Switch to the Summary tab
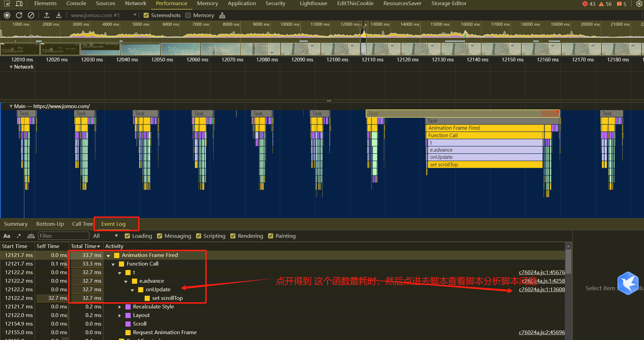This screenshot has width=644, height=340. [x=16, y=224]
